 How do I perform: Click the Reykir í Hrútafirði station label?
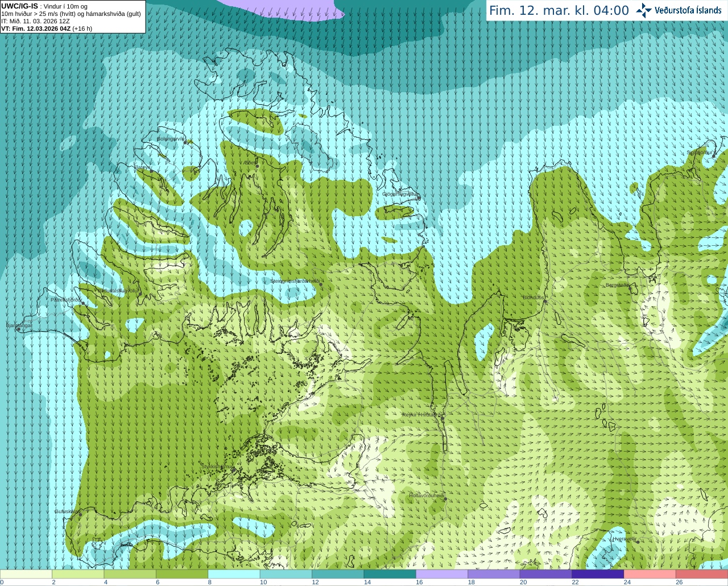coord(422,415)
